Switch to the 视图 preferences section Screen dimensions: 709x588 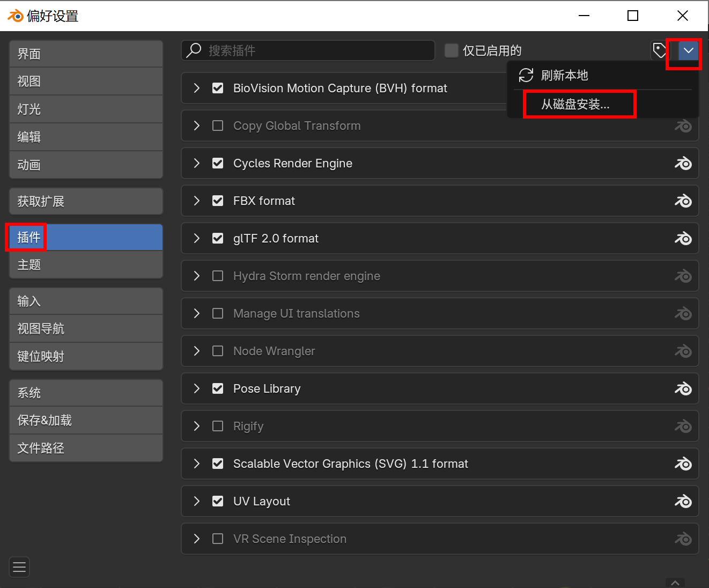(86, 82)
